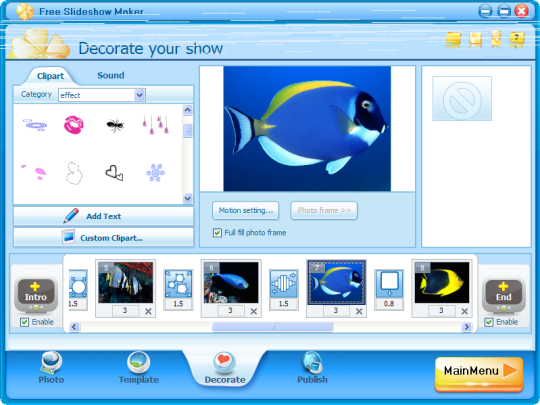540x405 pixels.
Task: Click the clipart list scrollbar thumb
Action: (x=187, y=131)
